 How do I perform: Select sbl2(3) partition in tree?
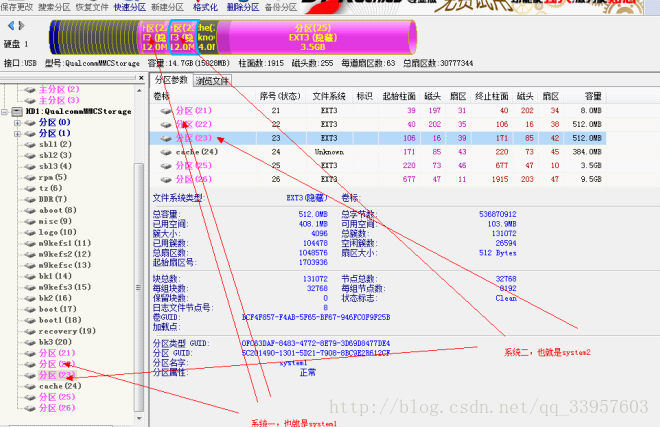(55, 155)
